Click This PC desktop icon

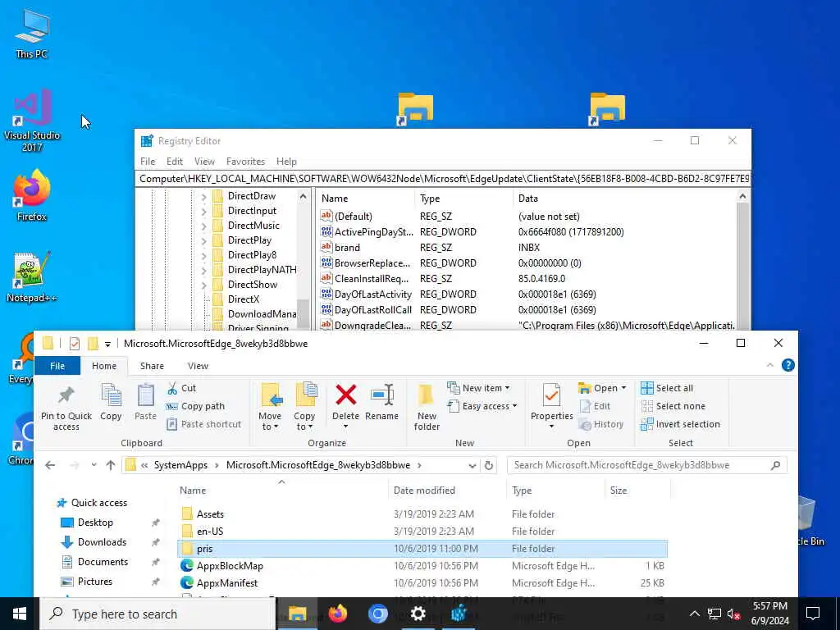(32, 34)
